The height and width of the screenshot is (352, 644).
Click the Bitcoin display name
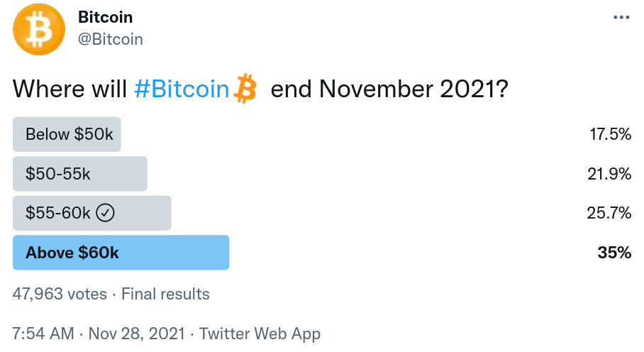(x=105, y=17)
